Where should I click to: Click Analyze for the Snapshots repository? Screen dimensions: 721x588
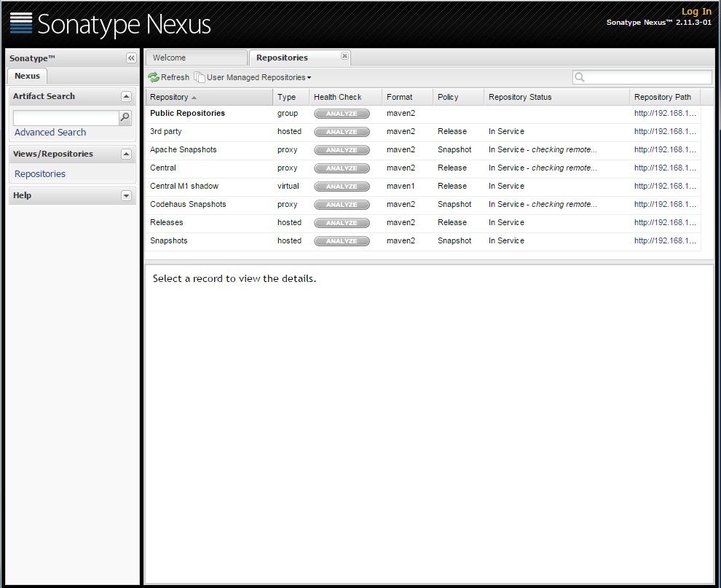click(x=342, y=241)
